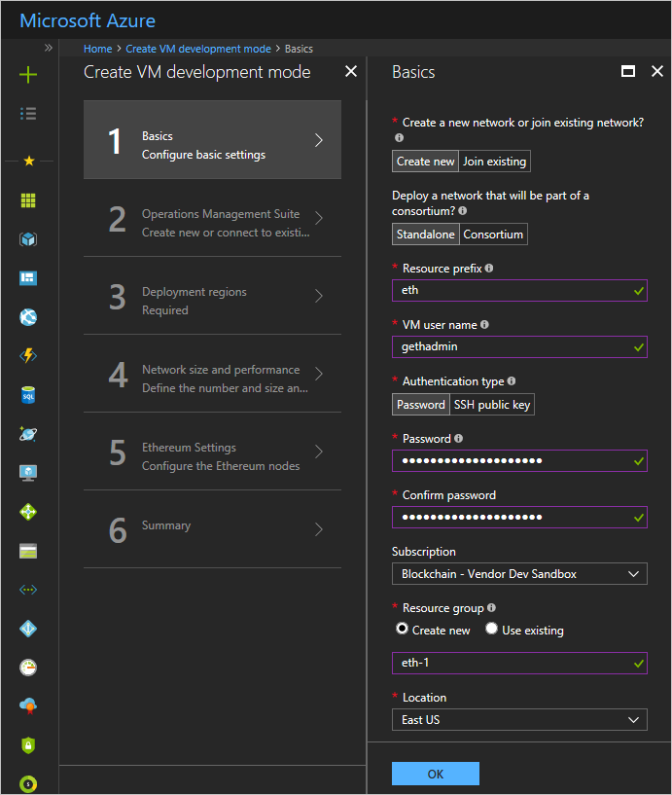Viewport: 672px width, 795px height.
Task: Click the Resource prefix input field
Action: pos(512,290)
